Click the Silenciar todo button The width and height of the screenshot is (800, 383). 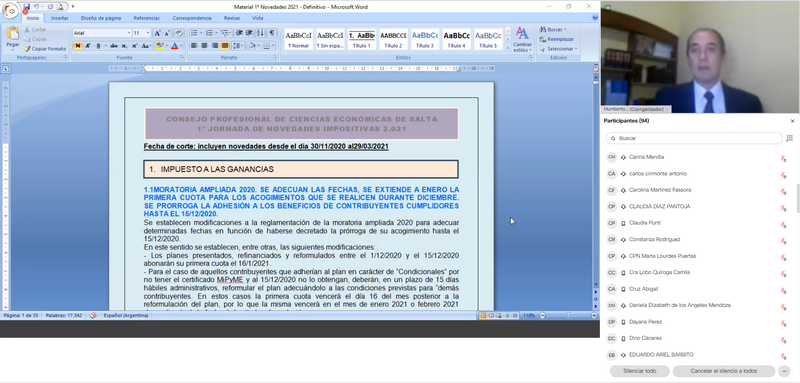[640, 371]
